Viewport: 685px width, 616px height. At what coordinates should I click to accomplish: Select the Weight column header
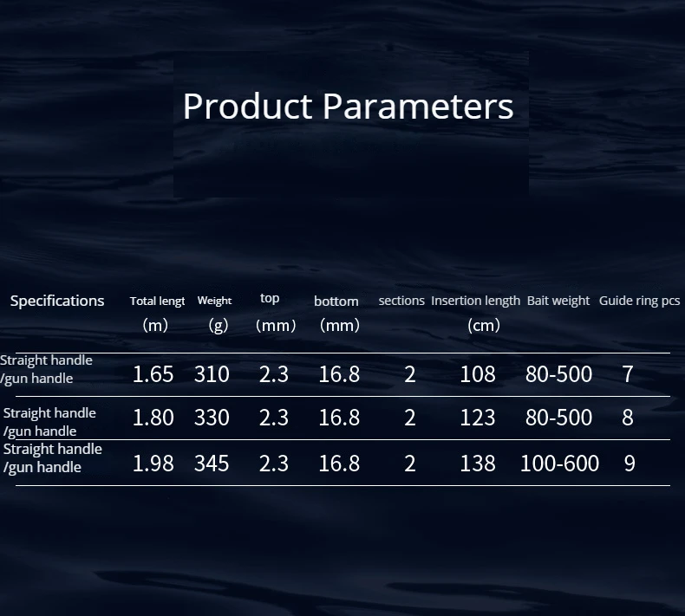coord(214,302)
